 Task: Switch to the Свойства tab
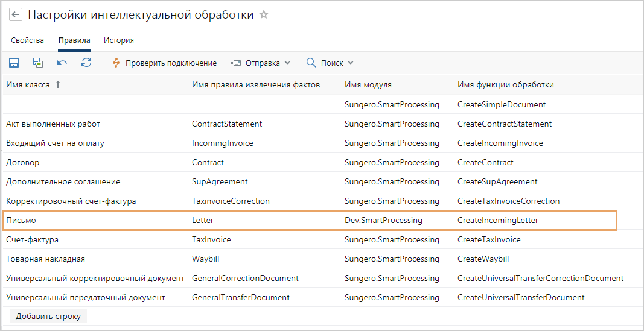(27, 40)
